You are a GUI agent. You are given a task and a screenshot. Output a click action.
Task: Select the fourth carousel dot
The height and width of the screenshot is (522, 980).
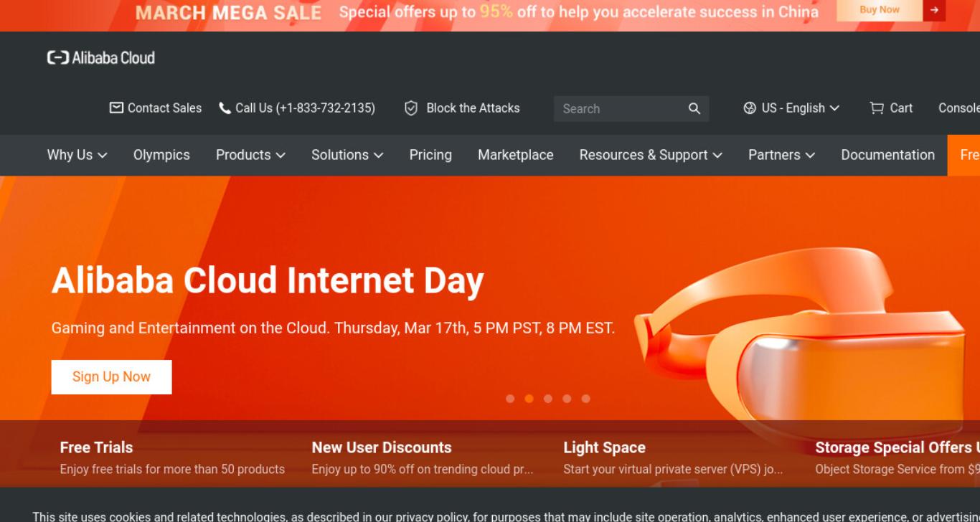(x=567, y=399)
